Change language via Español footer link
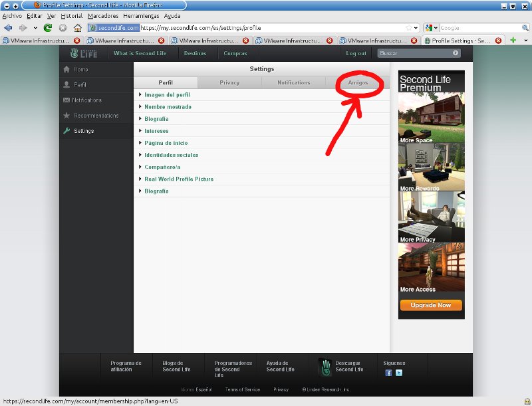The image size is (532, 406). point(203,390)
